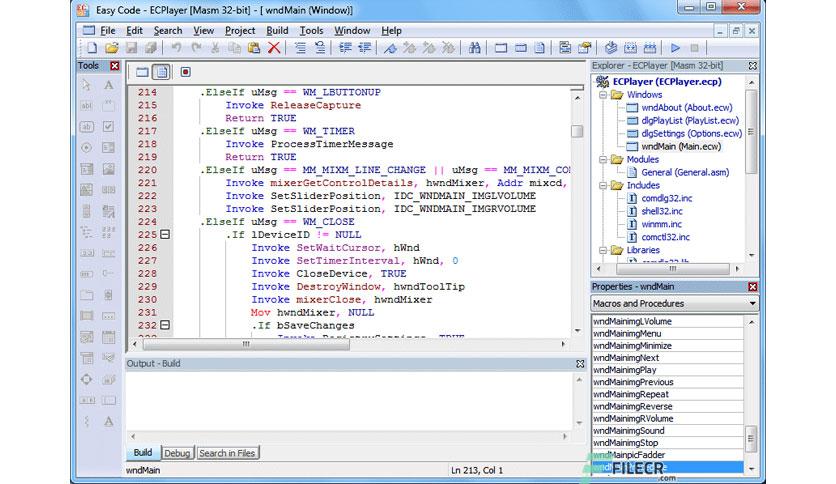Image resolution: width=836 pixels, height=484 pixels.
Task: Select the pointer arrow in Tools panel
Action: coord(86,85)
